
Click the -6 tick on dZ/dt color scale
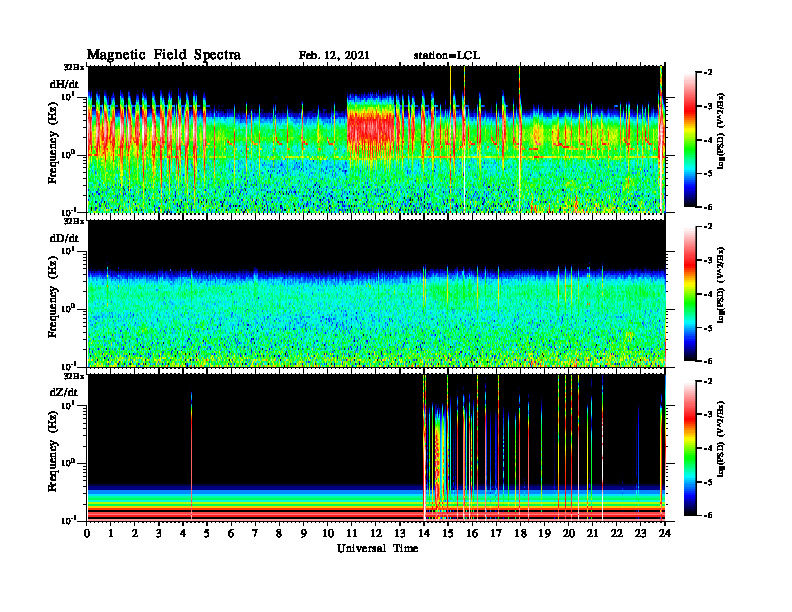click(708, 515)
